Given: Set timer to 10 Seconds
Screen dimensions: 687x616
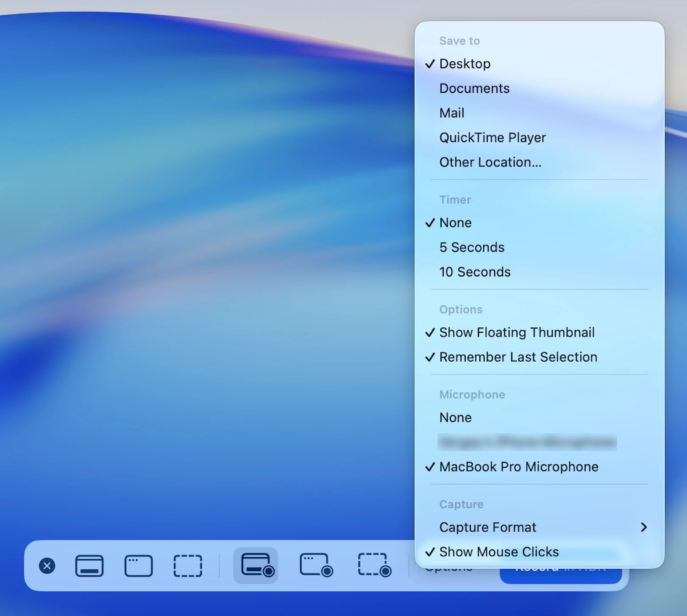Looking at the screenshot, I should tap(540, 272).
